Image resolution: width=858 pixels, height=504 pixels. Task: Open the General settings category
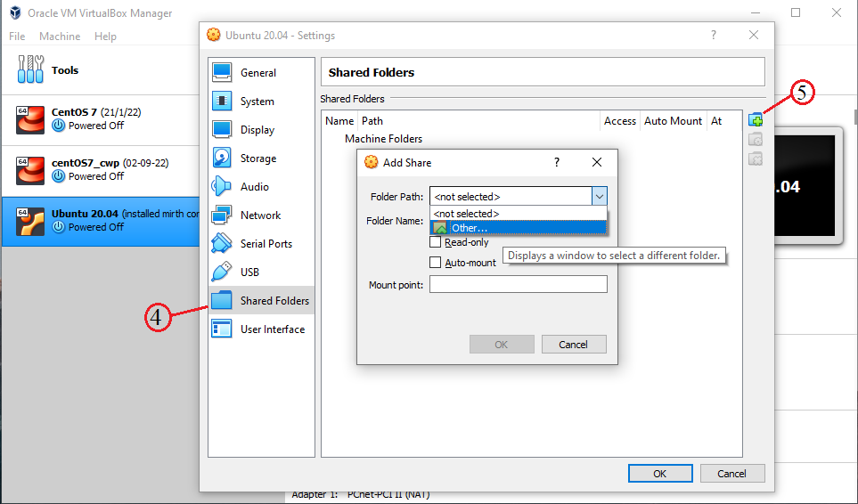click(x=262, y=72)
